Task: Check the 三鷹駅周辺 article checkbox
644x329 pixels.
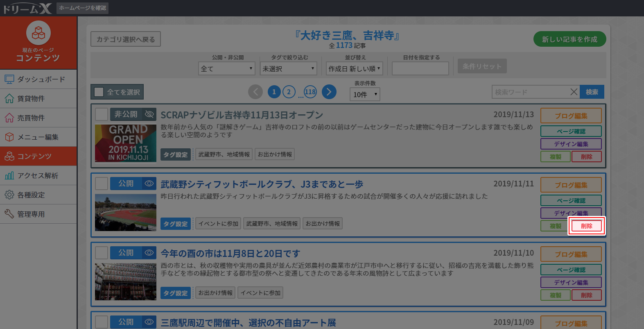Action: pos(101,322)
